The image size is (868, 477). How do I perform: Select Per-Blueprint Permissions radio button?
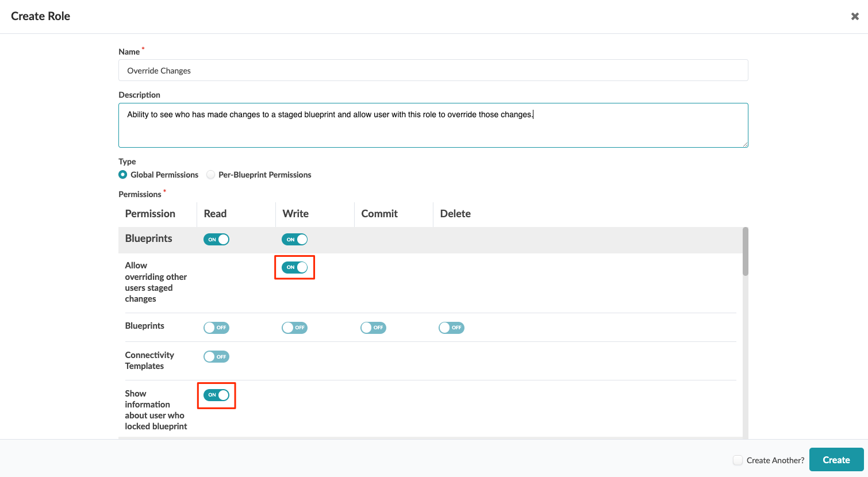pos(211,175)
